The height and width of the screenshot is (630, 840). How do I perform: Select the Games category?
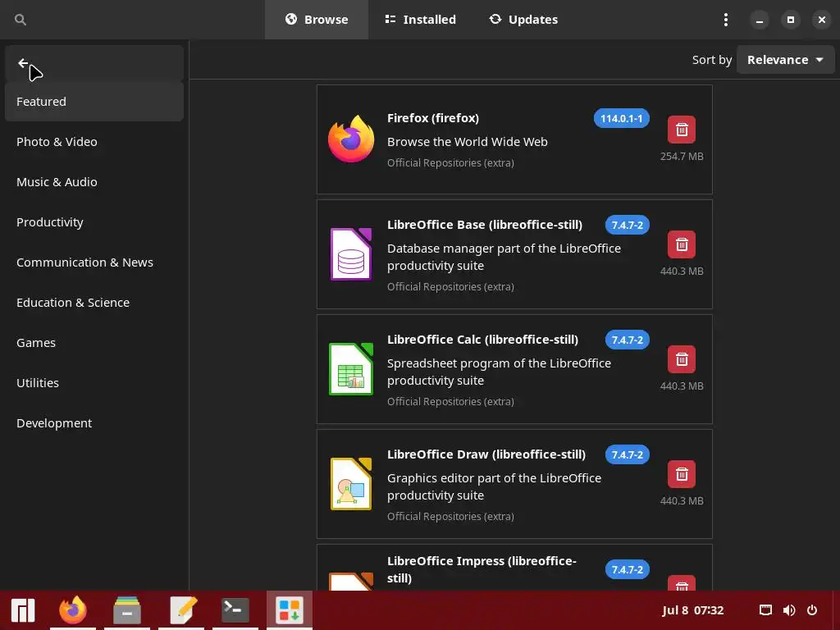point(94,342)
